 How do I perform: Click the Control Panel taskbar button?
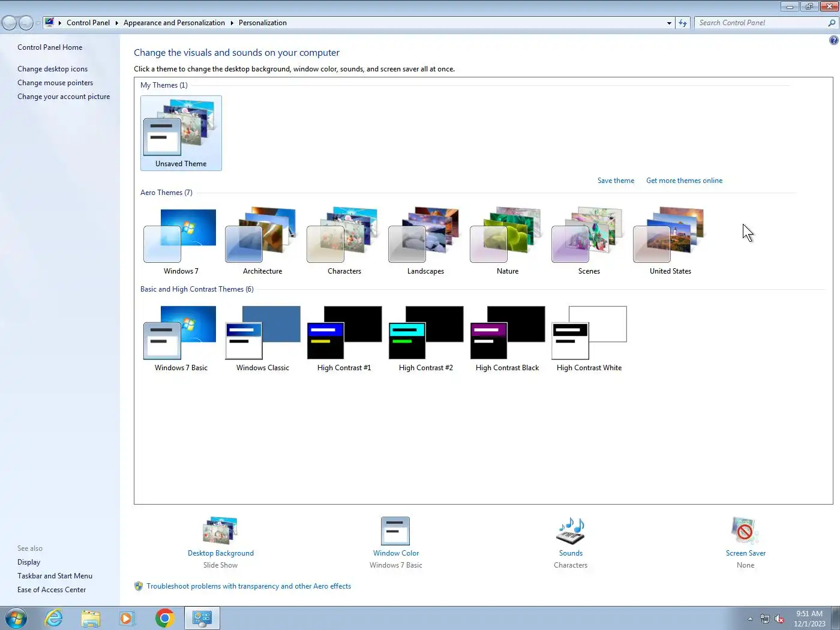(x=202, y=618)
